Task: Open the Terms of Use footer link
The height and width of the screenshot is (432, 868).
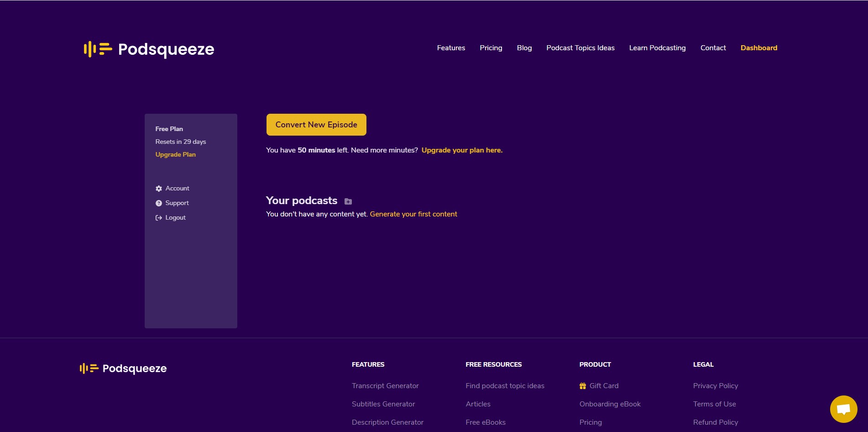Action: point(714,404)
